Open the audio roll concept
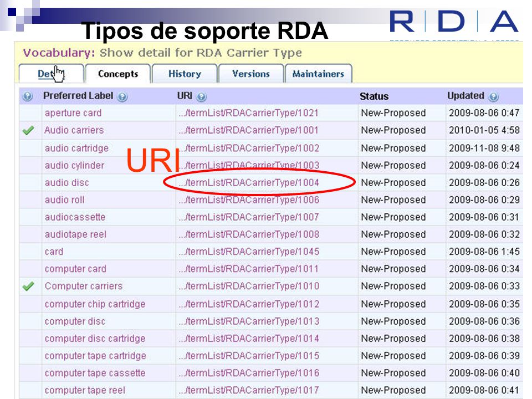 coord(64,200)
